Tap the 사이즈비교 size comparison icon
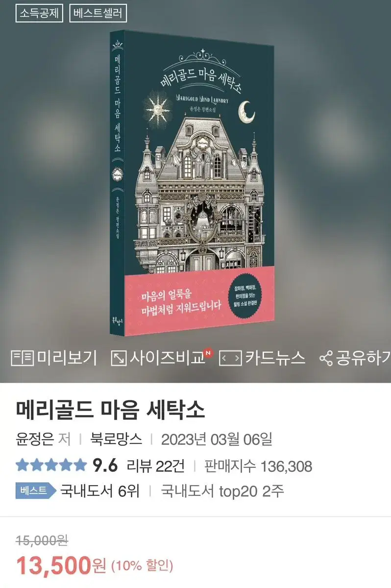Image resolution: width=391 pixels, height=588 pixels. click(119, 358)
